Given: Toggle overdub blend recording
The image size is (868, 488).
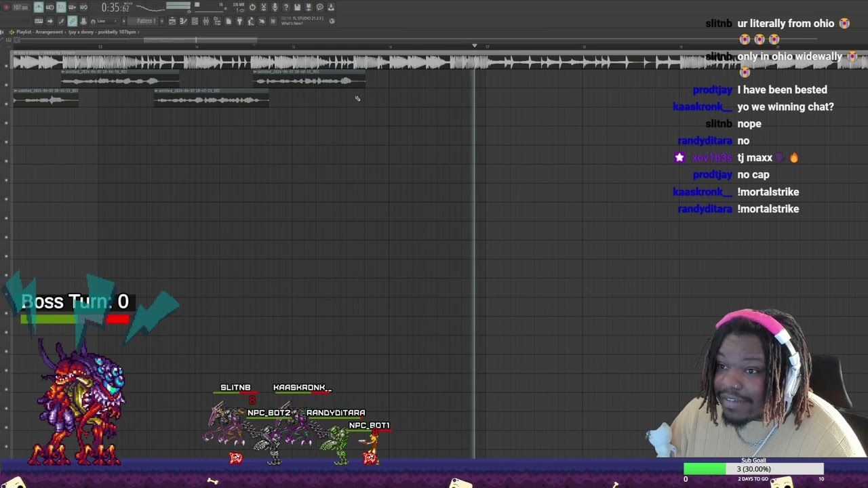Looking at the screenshot, I should [72, 7].
